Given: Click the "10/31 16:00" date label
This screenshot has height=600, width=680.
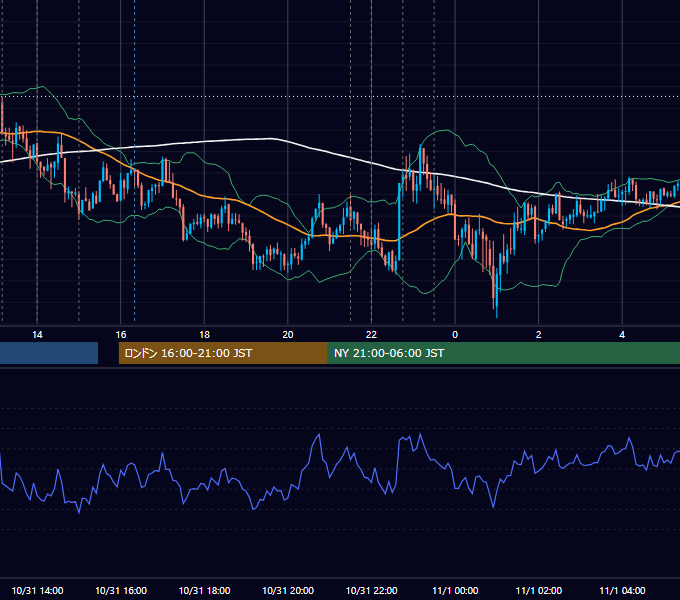Looking at the screenshot, I should 121,590.
